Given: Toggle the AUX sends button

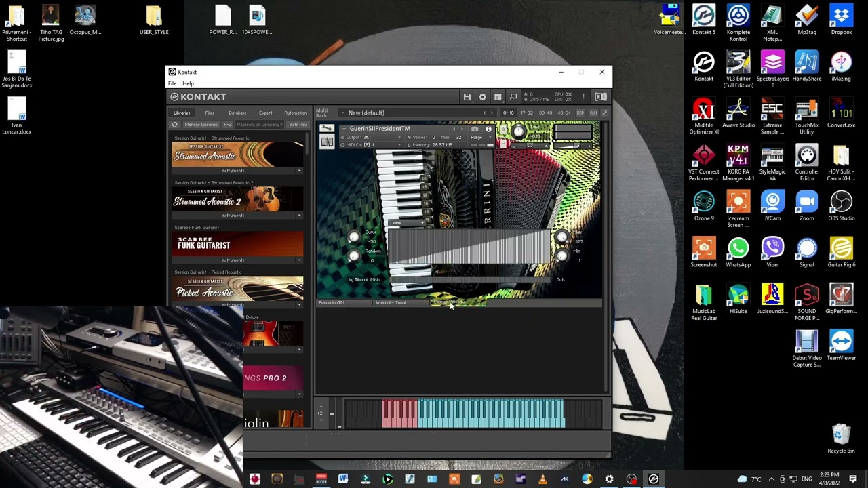Looking at the screenshot, I should (x=593, y=113).
